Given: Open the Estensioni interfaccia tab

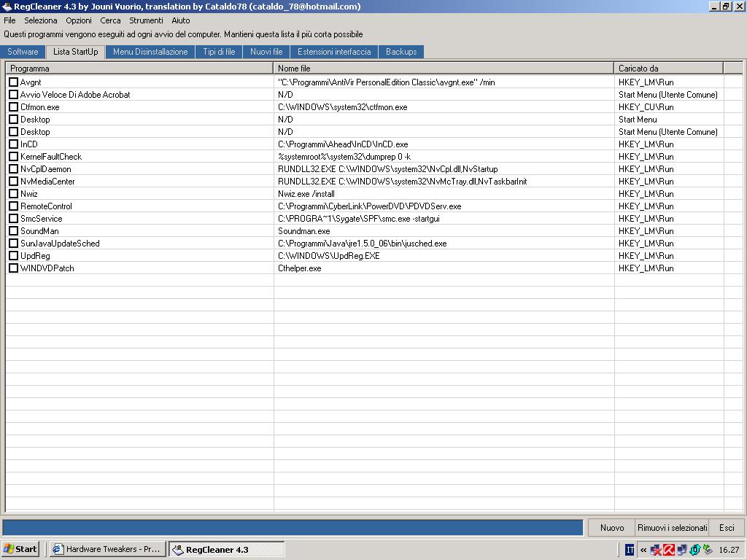Looking at the screenshot, I should point(334,52).
